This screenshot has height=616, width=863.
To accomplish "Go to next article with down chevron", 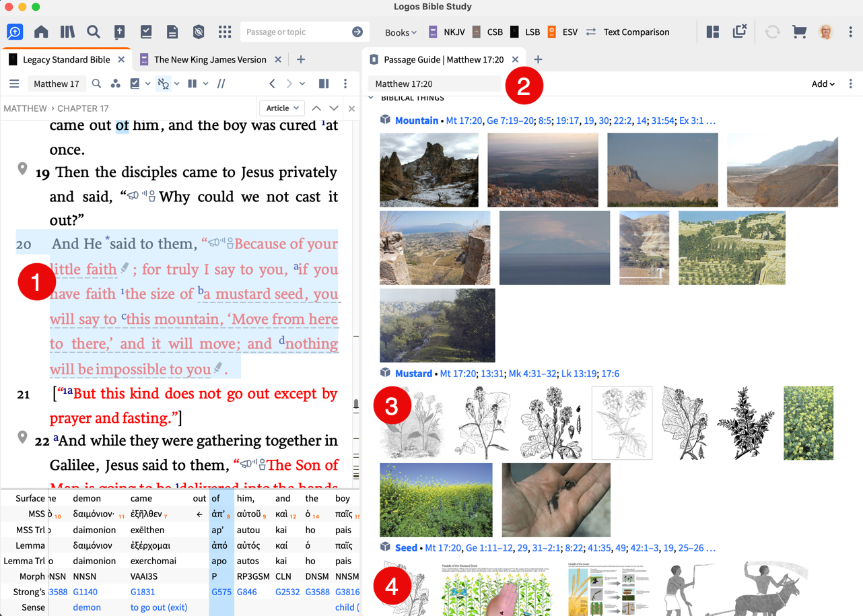I will 334,108.
